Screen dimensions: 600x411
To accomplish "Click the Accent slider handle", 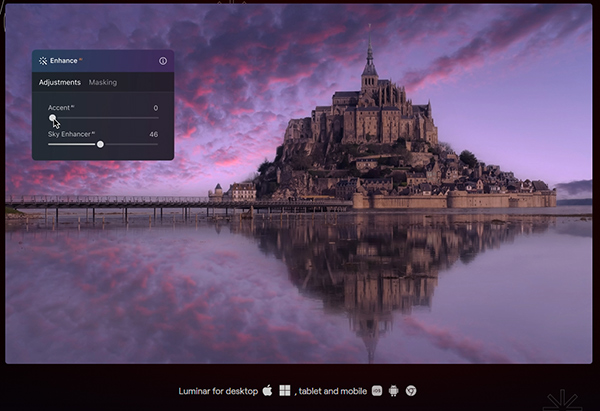I will pos(53,117).
